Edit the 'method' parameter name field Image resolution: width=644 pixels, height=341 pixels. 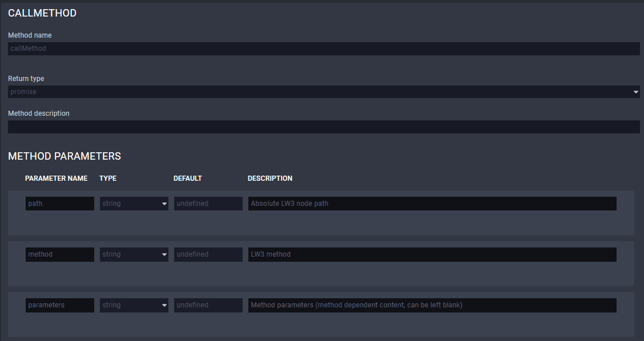[x=59, y=254]
